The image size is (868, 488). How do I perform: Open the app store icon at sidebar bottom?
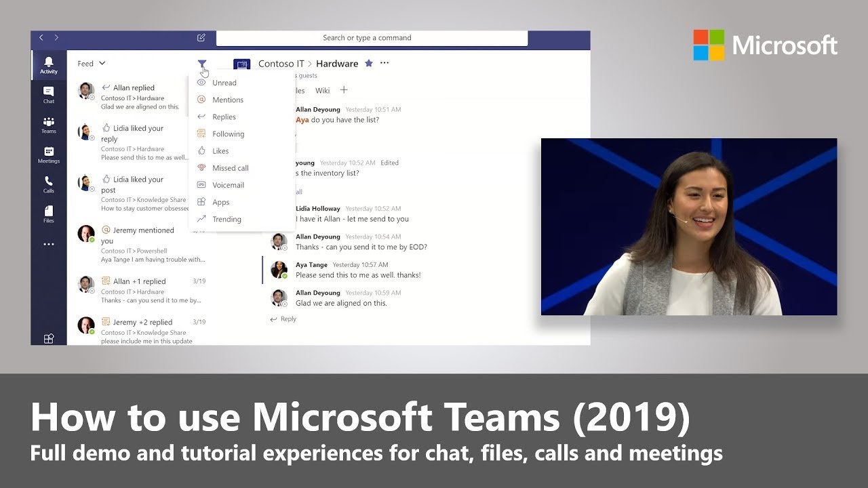pos(49,339)
